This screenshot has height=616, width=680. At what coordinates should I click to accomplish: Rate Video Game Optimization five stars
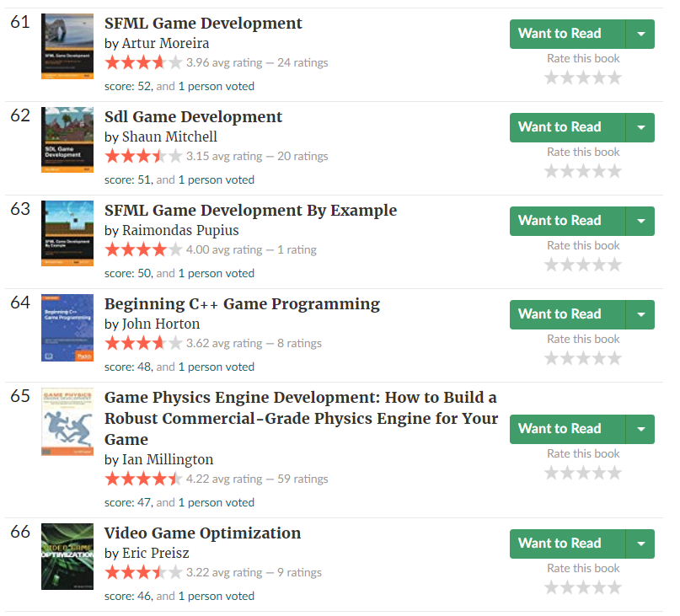point(614,587)
